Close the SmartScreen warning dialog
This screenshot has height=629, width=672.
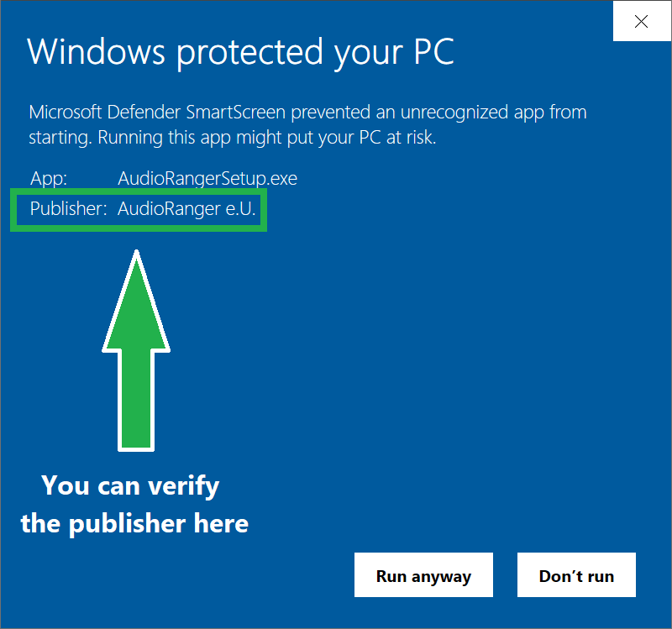pos(641,21)
